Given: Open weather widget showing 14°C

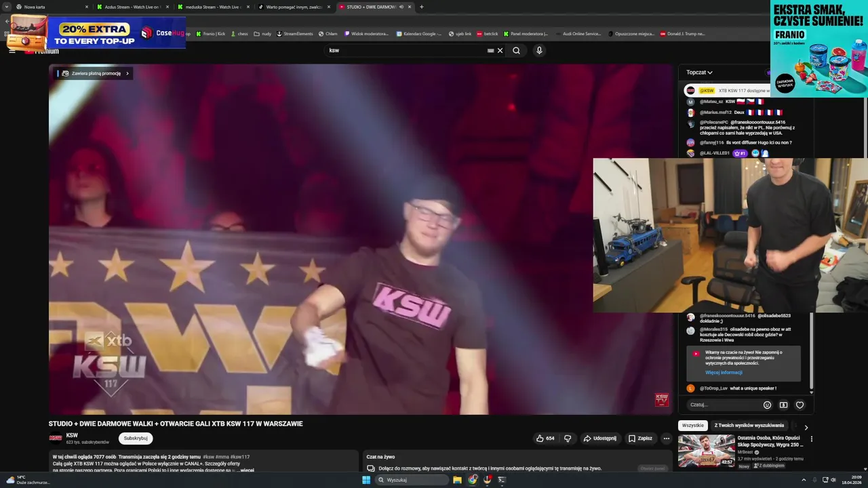Looking at the screenshot, I should pyautogui.click(x=27, y=480).
